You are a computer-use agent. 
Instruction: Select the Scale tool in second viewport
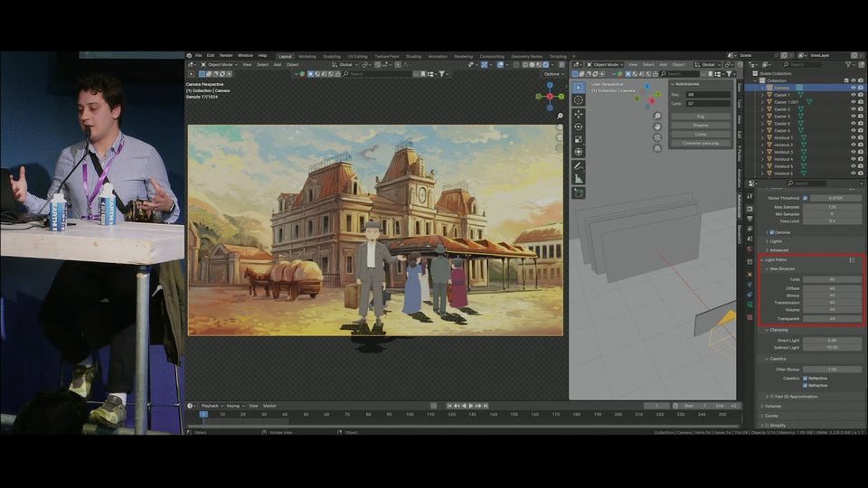point(579,139)
